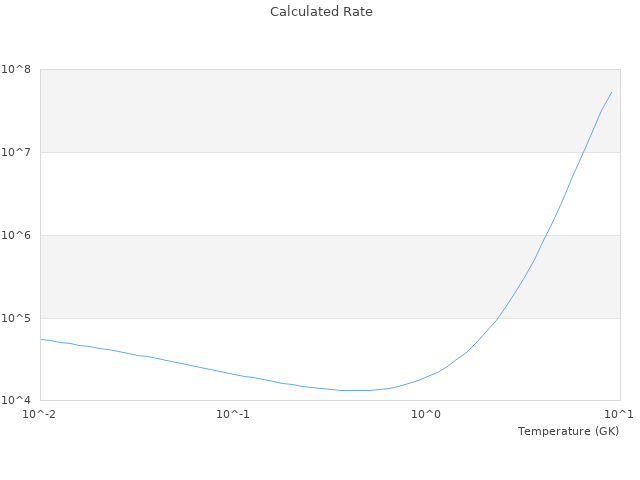Click the blue curve where it crosses 10^7
Viewport: 640px width, 480px height.
pyautogui.click(x=582, y=152)
